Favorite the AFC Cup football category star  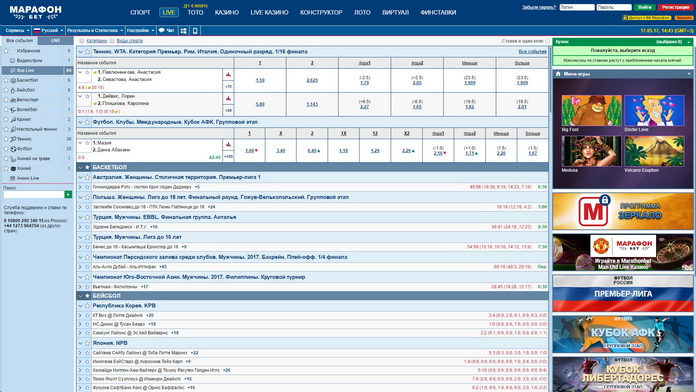pos(87,122)
